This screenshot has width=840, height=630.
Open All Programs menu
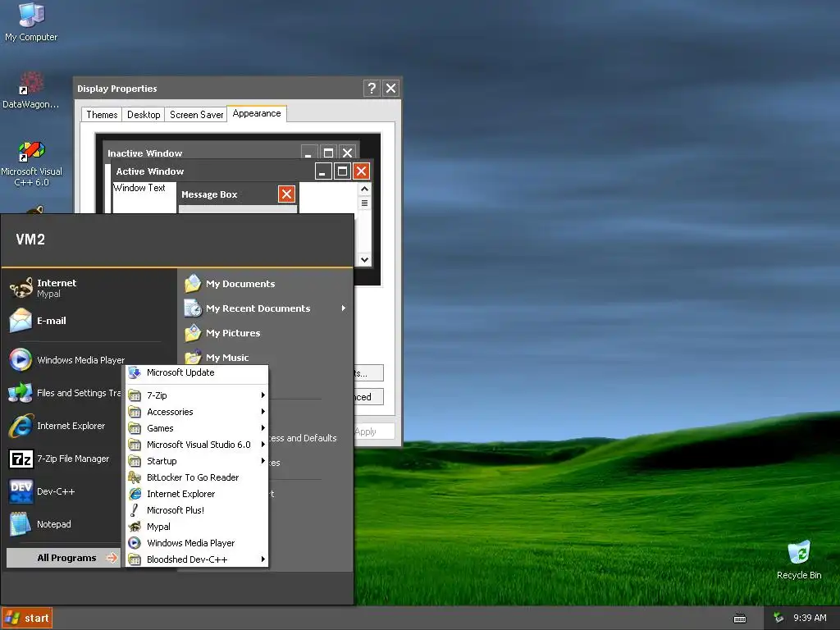(63, 558)
